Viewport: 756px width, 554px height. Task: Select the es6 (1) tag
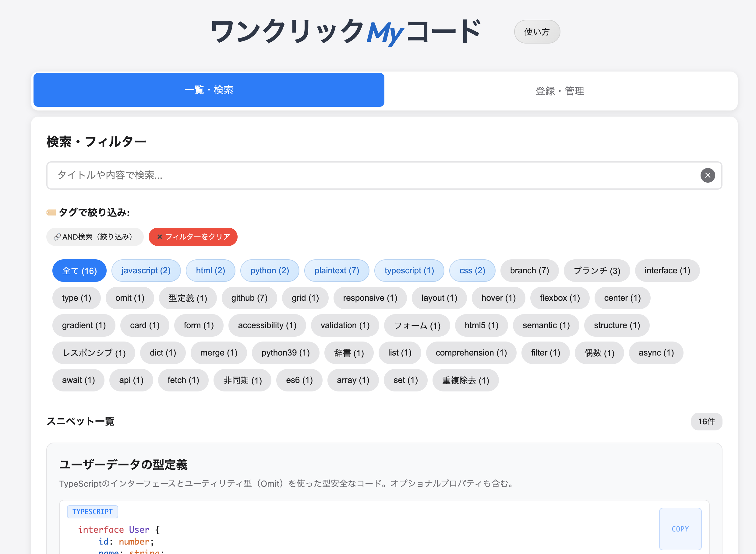point(299,380)
